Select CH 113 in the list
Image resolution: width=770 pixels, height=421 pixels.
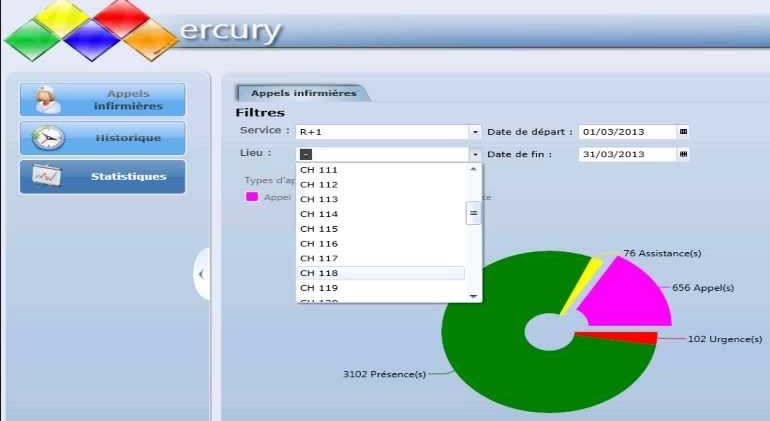click(381, 199)
